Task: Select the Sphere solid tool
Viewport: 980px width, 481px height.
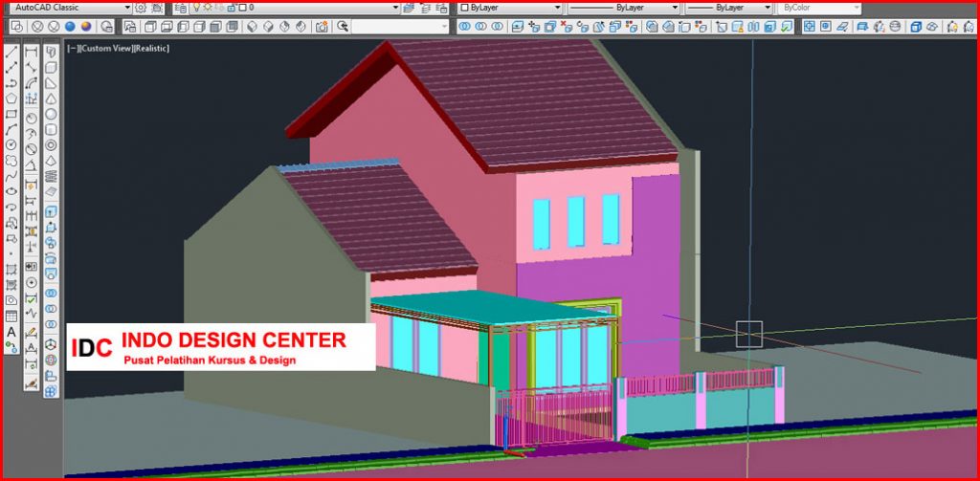Action: coord(52,115)
